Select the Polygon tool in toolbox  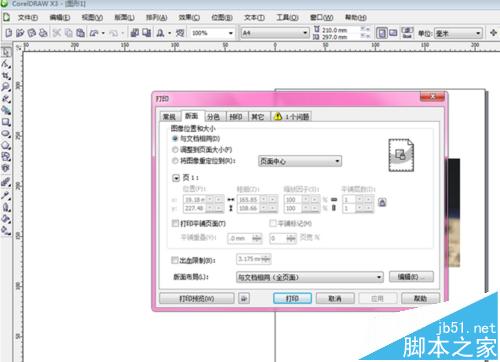(6, 145)
